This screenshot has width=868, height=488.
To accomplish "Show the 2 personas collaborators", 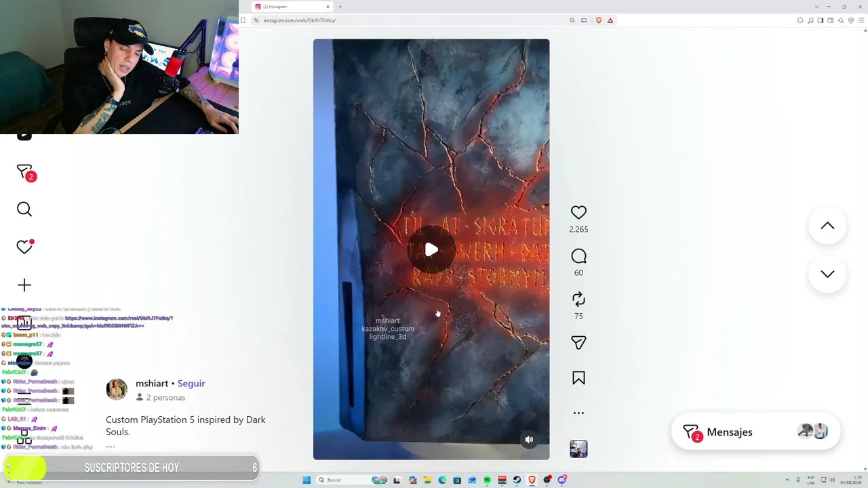I will pos(161,398).
